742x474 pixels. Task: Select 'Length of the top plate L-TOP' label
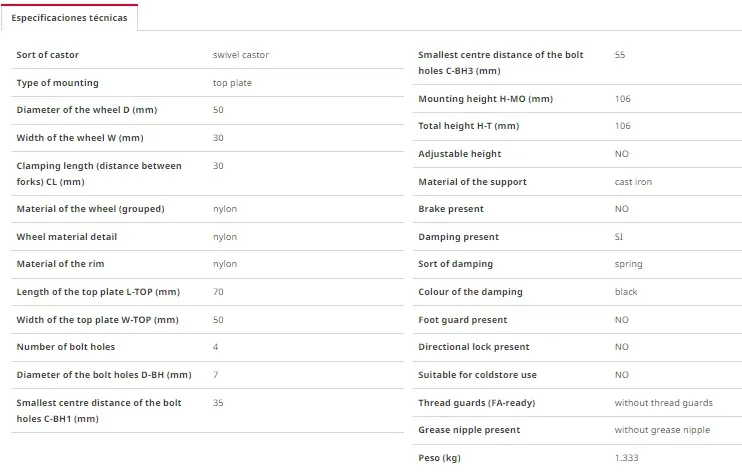pyautogui.click(x=98, y=292)
